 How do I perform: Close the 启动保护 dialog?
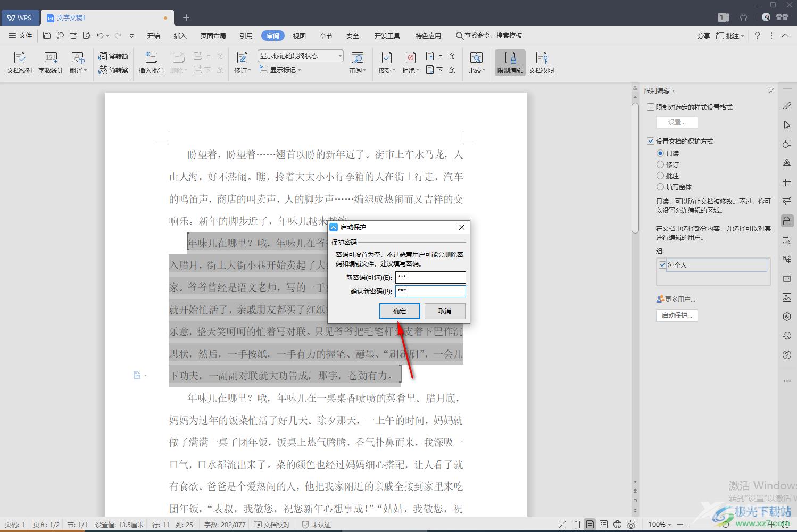click(462, 227)
